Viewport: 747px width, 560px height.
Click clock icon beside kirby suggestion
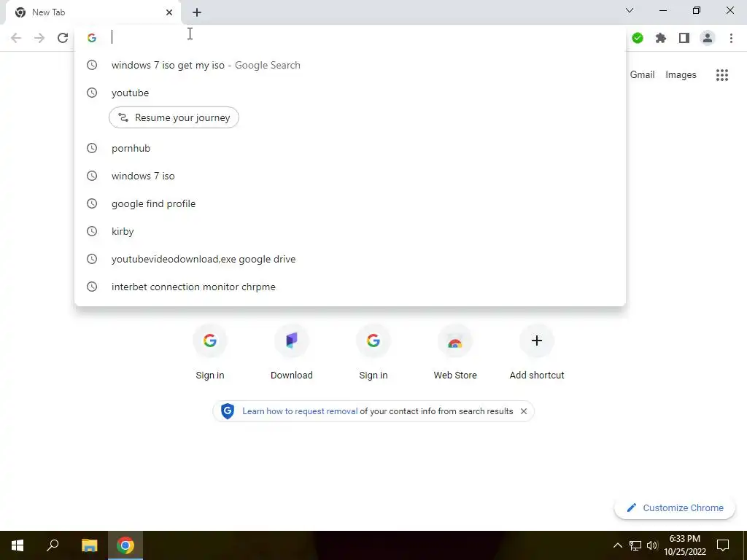92,231
